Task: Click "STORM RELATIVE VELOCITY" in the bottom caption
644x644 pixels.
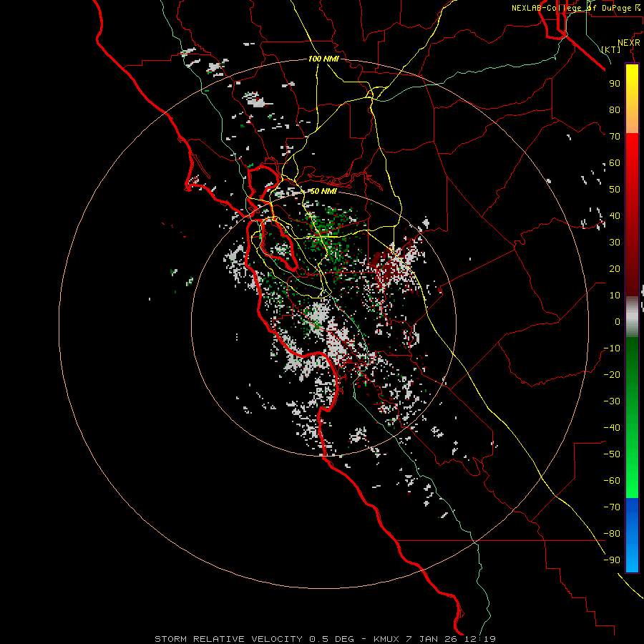Action: coord(230,639)
